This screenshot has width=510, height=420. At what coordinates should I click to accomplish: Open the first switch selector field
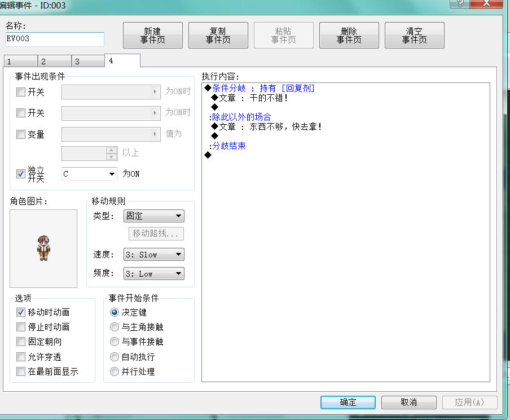[x=111, y=92]
